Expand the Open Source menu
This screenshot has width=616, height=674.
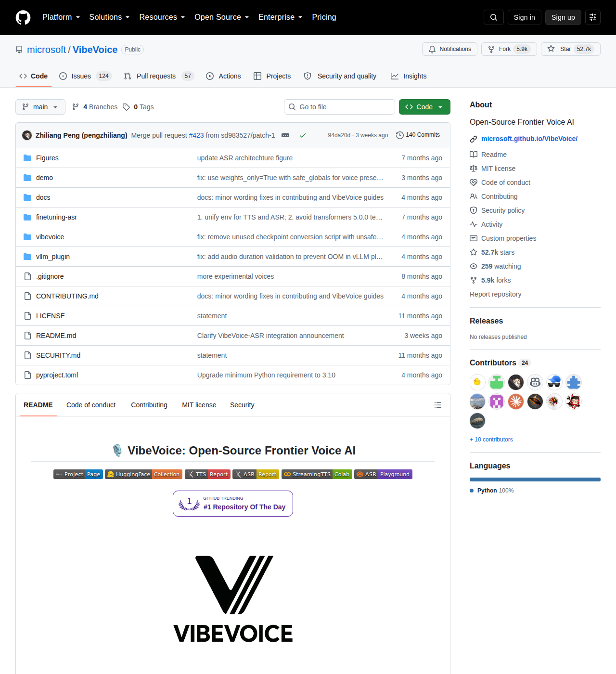(222, 17)
